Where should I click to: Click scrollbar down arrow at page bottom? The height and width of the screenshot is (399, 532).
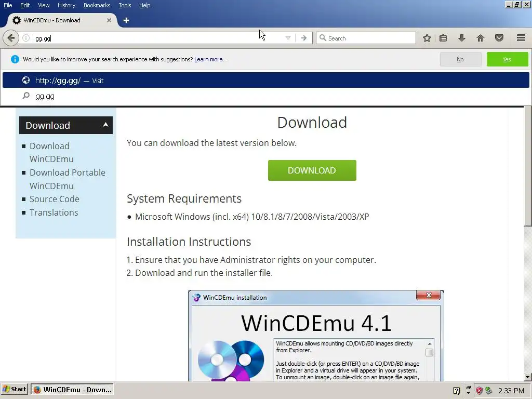528,377
